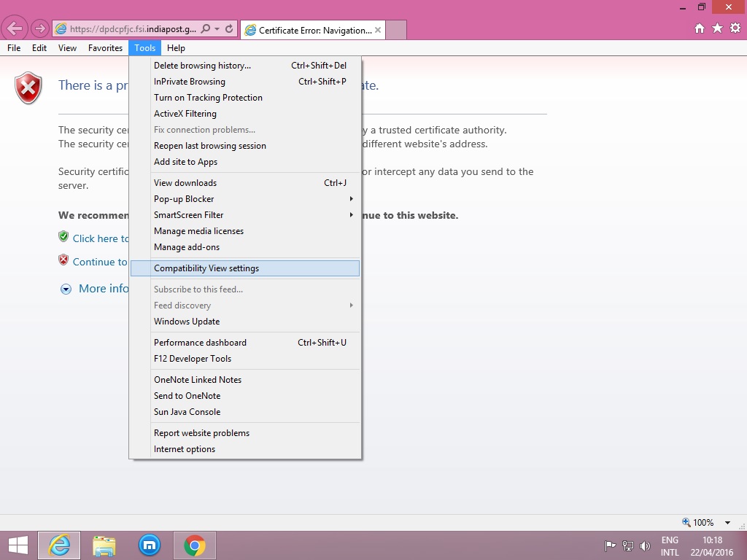Image resolution: width=747 pixels, height=560 pixels.
Task: Click the address bar URL field
Action: pos(131,29)
